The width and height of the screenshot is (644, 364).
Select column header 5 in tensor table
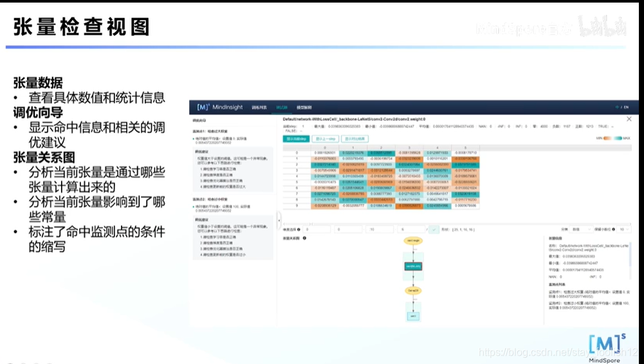[465, 147]
